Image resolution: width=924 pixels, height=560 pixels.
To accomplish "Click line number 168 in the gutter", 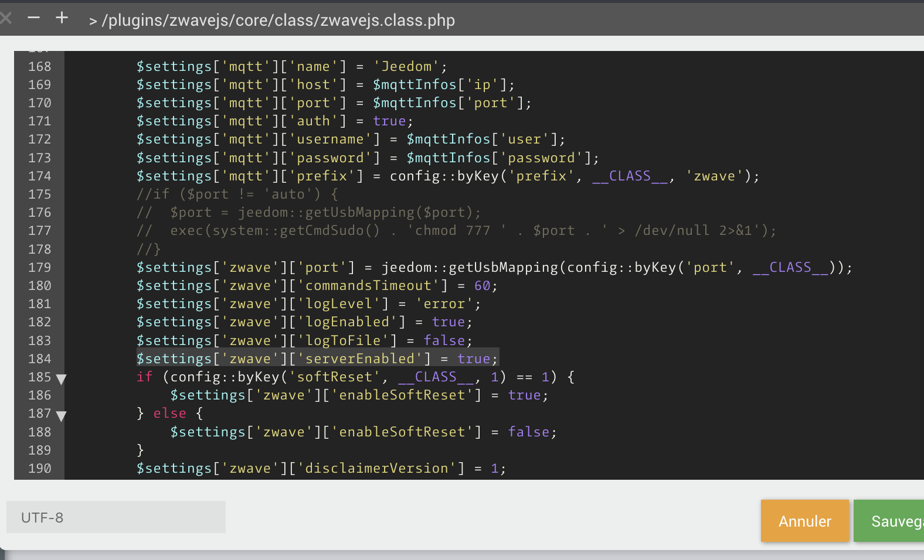I will click(x=39, y=67).
